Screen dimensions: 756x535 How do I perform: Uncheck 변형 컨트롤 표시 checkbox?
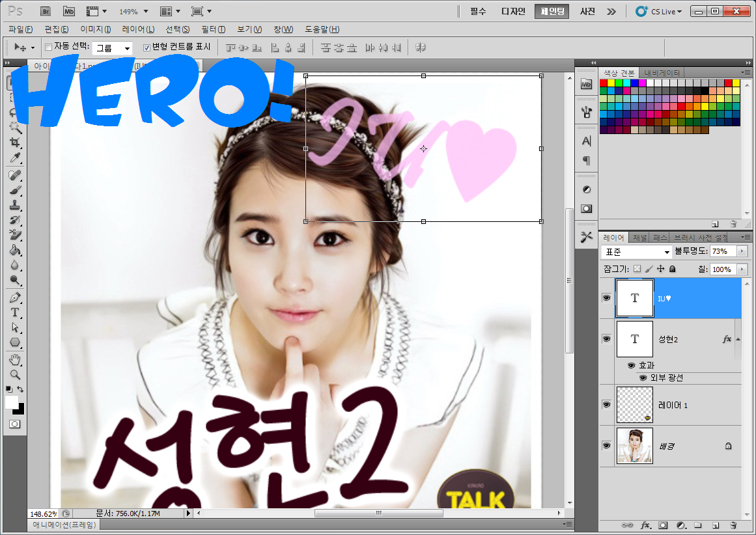click(147, 48)
